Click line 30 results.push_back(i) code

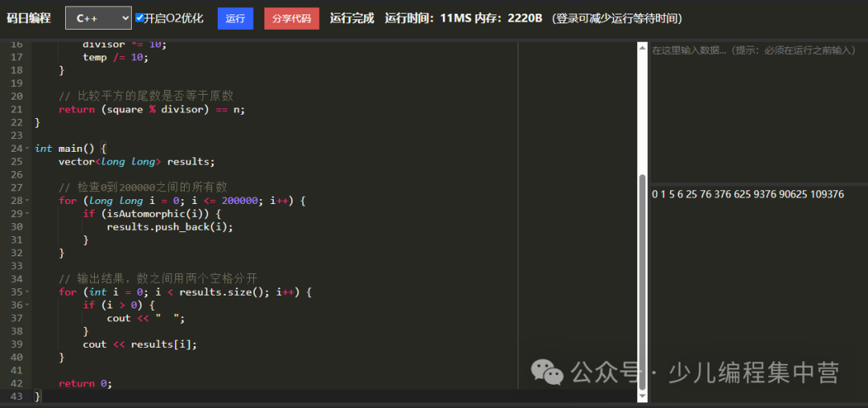170,226
